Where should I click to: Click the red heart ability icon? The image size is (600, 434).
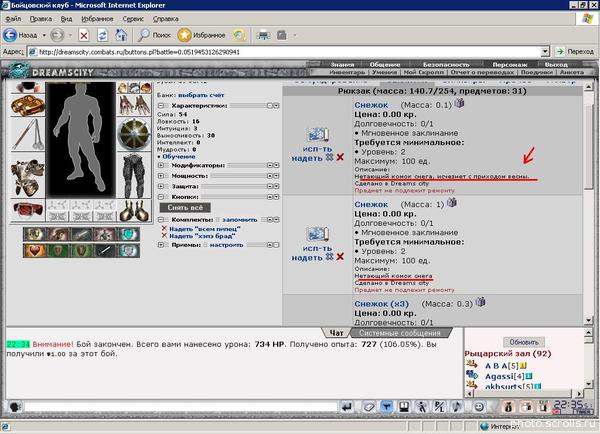pyautogui.click(x=34, y=251)
